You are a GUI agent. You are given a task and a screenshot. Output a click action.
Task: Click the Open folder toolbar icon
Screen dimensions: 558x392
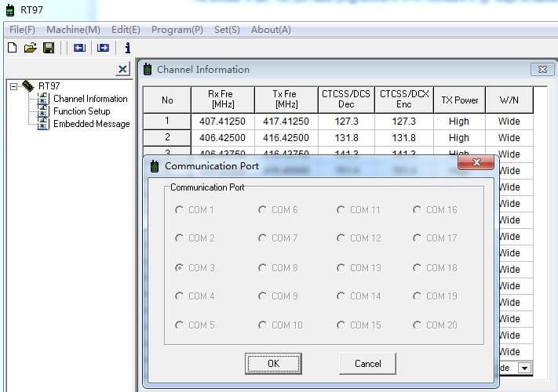click(30, 48)
